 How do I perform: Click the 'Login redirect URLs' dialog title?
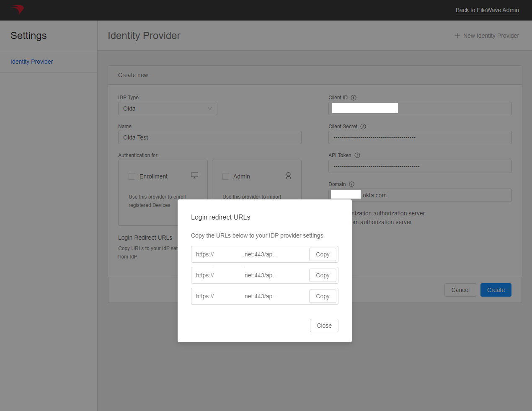point(221,217)
